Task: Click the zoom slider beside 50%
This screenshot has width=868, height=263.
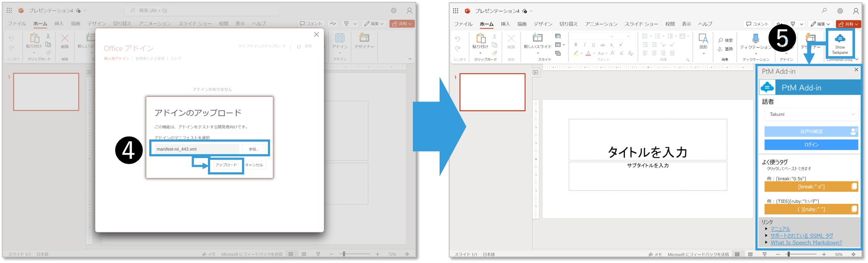Action: [x=788, y=254]
